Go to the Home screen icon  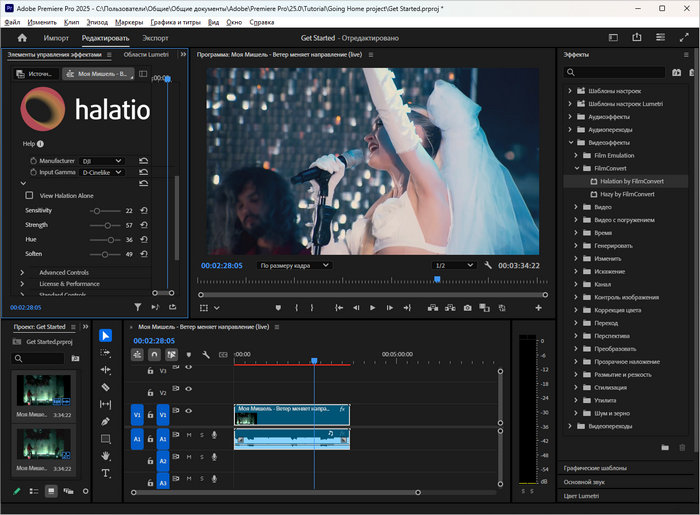point(22,38)
